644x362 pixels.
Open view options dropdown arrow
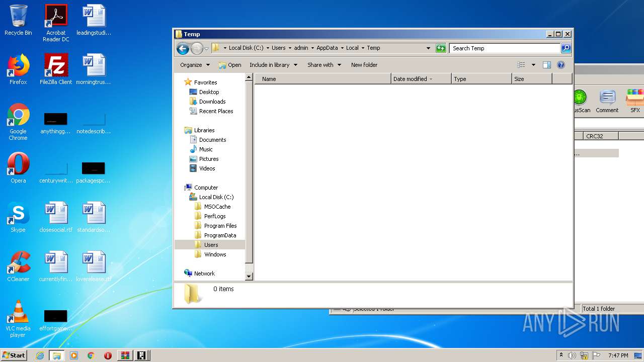click(x=533, y=65)
